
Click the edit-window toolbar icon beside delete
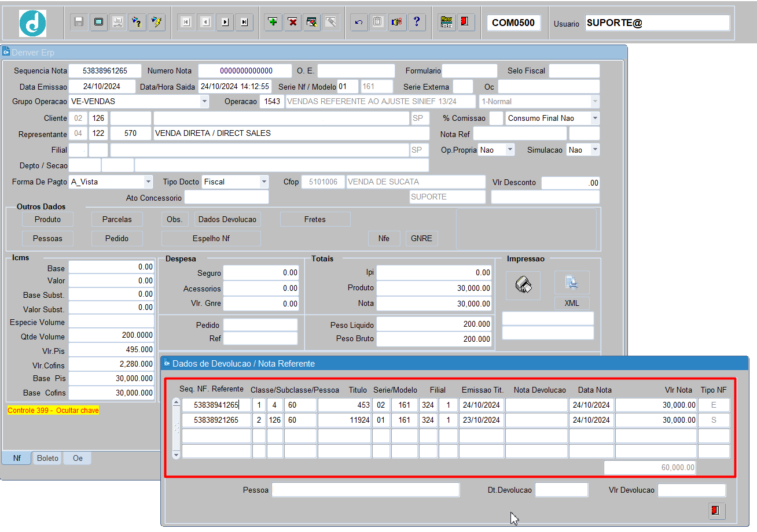[x=312, y=23]
